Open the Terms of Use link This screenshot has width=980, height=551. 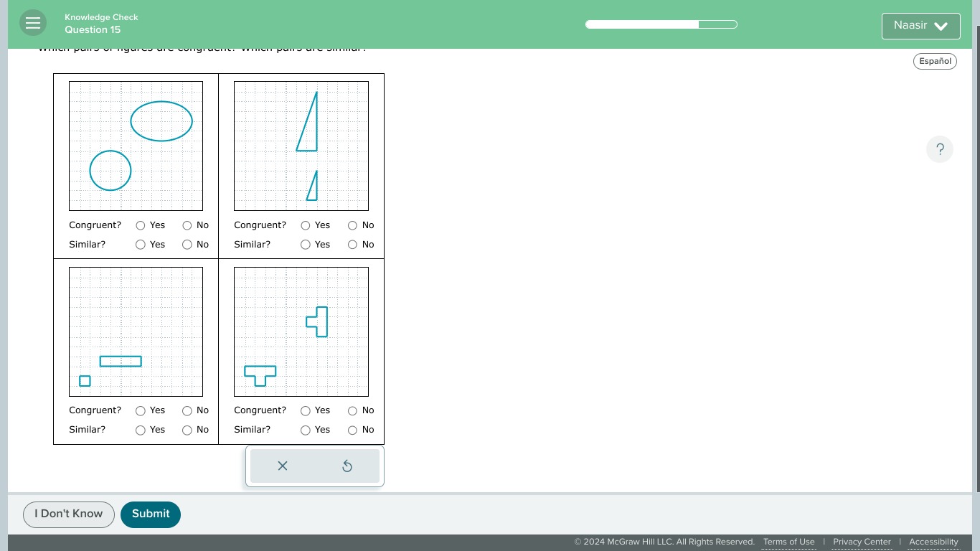[789, 542]
